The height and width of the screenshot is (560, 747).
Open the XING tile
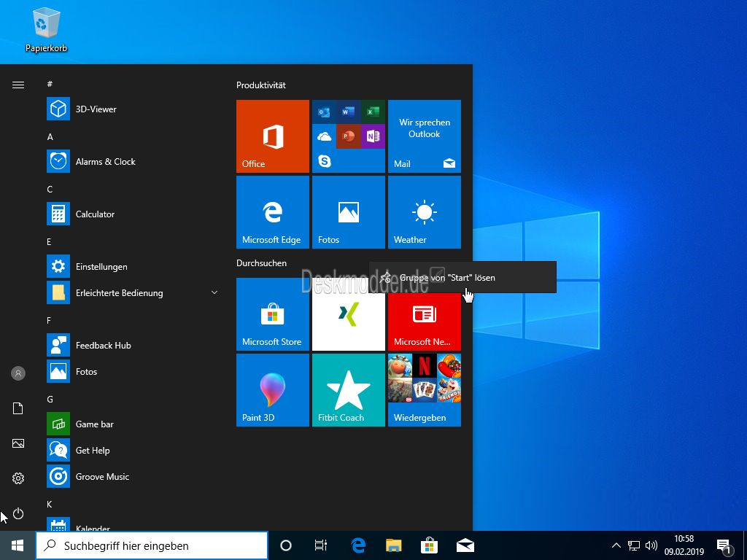[x=348, y=314]
